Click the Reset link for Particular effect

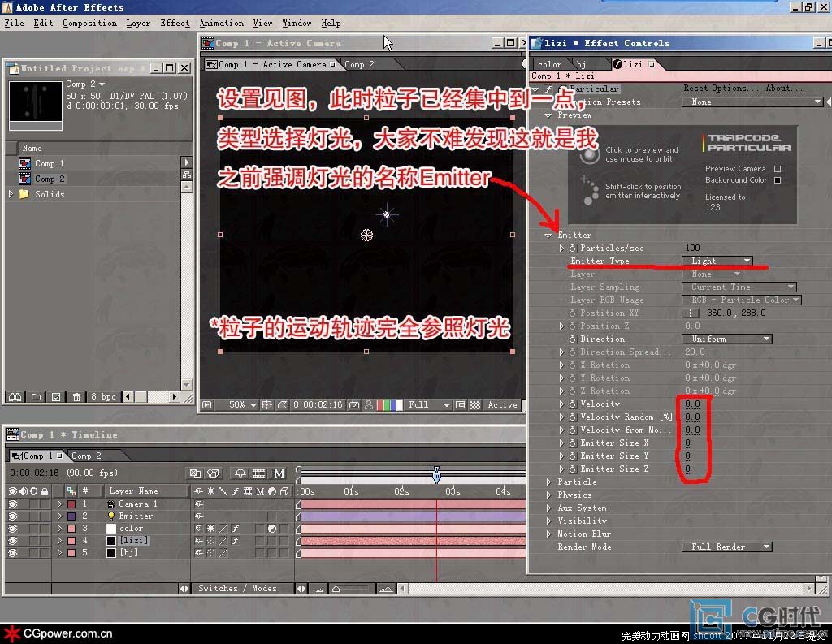(x=695, y=88)
